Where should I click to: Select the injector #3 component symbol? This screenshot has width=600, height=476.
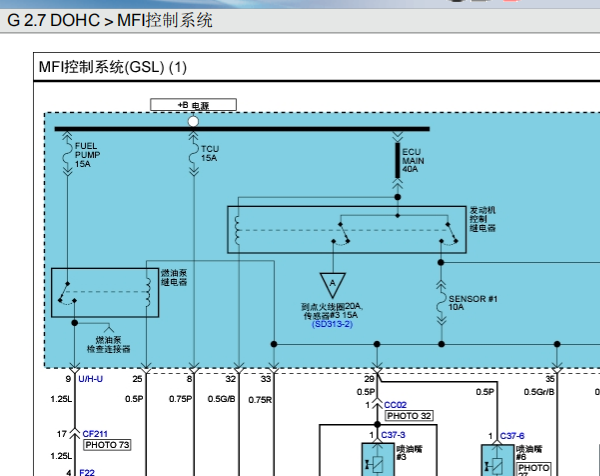378,460
